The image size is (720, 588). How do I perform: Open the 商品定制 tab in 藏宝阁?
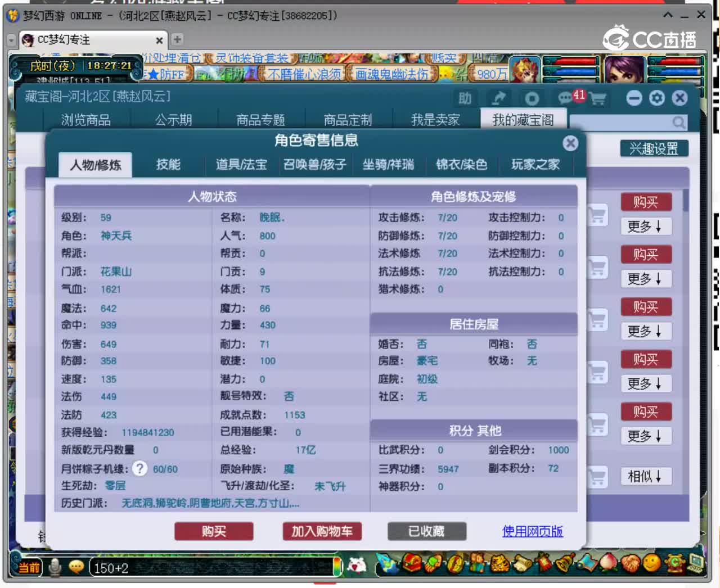pos(348,120)
